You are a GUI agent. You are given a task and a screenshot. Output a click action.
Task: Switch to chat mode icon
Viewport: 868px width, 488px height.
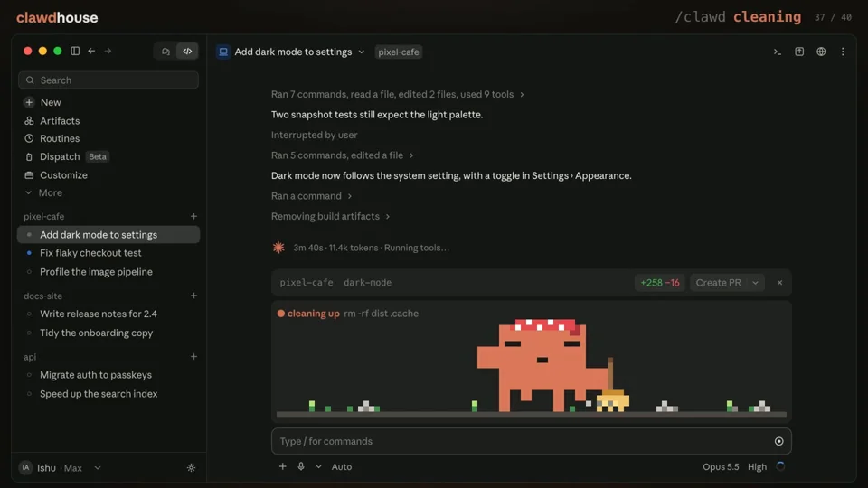(x=165, y=52)
